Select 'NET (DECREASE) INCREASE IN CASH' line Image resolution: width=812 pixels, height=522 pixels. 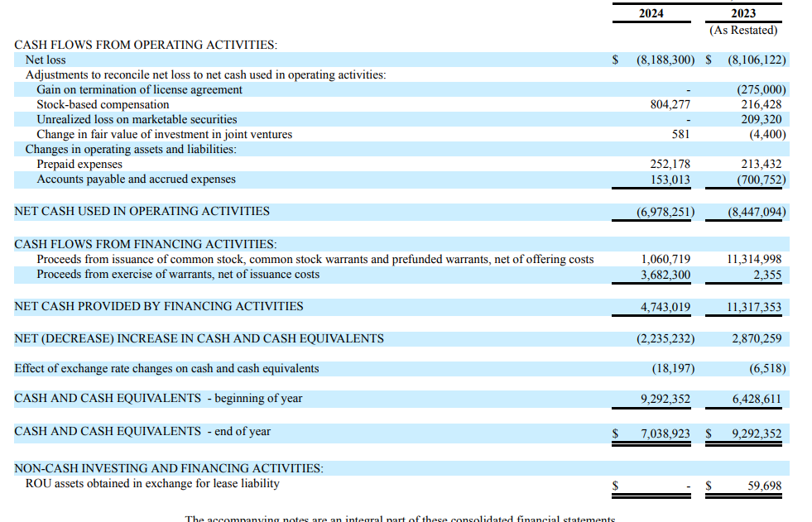(199, 339)
